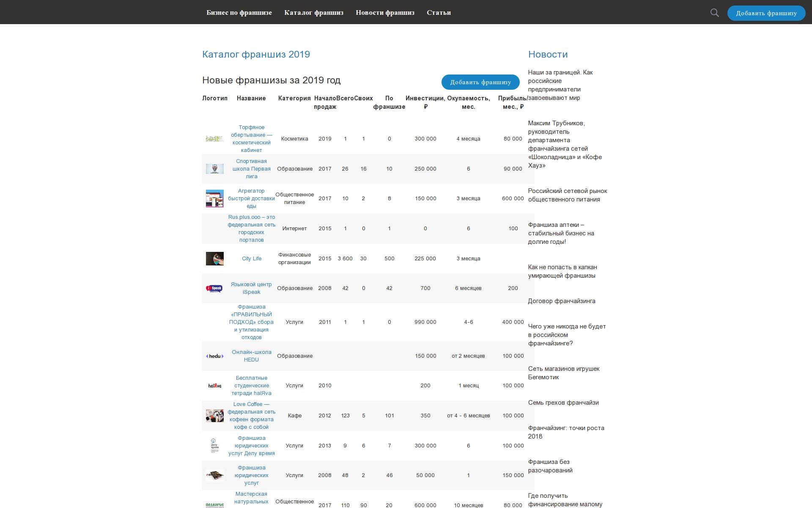This screenshot has width=812, height=508.
Task: Open Семь грехов франчайзи article
Action: click(x=563, y=403)
